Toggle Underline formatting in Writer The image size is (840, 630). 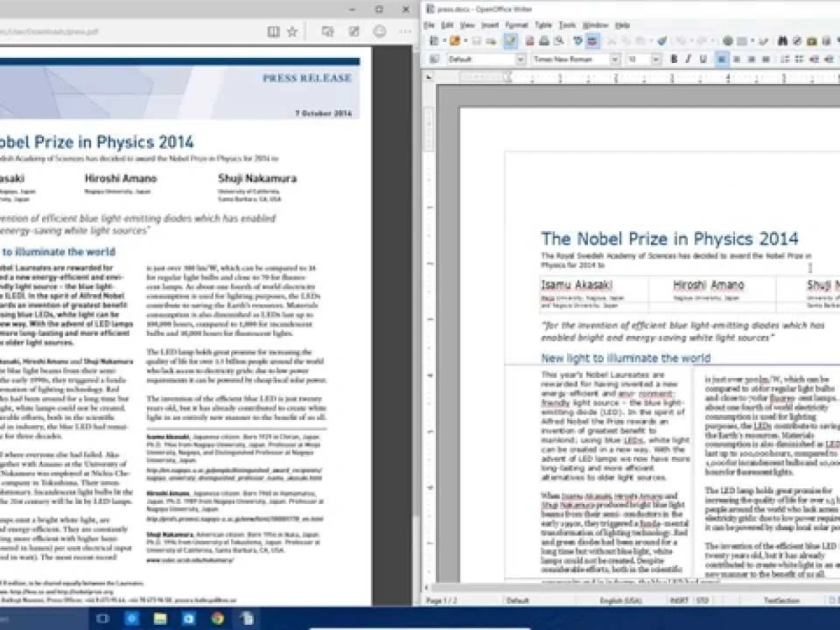tap(703, 59)
